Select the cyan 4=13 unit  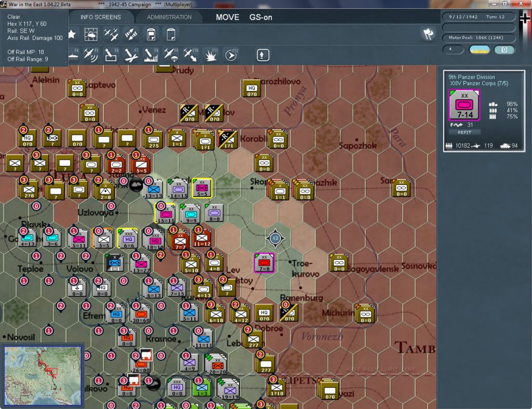(x=27, y=238)
